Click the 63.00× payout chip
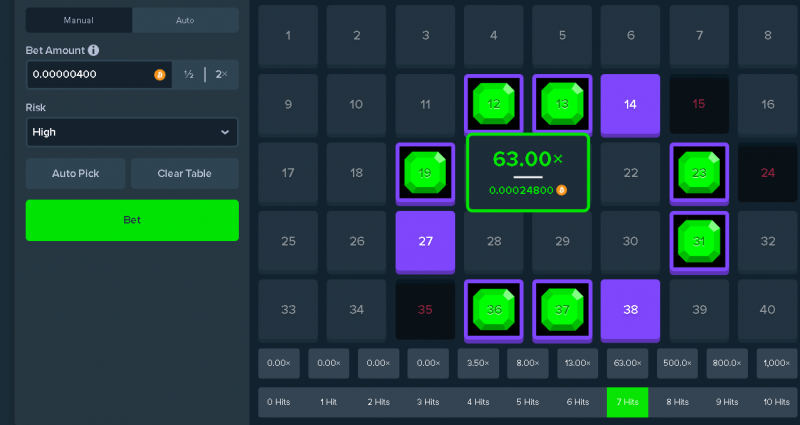Viewport: 800px width, 425px height. pos(627,363)
